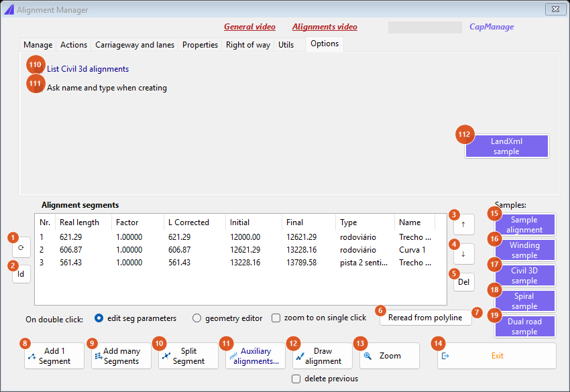The image size is (570, 392).
Task: Select the Options tab
Action: [x=325, y=44]
